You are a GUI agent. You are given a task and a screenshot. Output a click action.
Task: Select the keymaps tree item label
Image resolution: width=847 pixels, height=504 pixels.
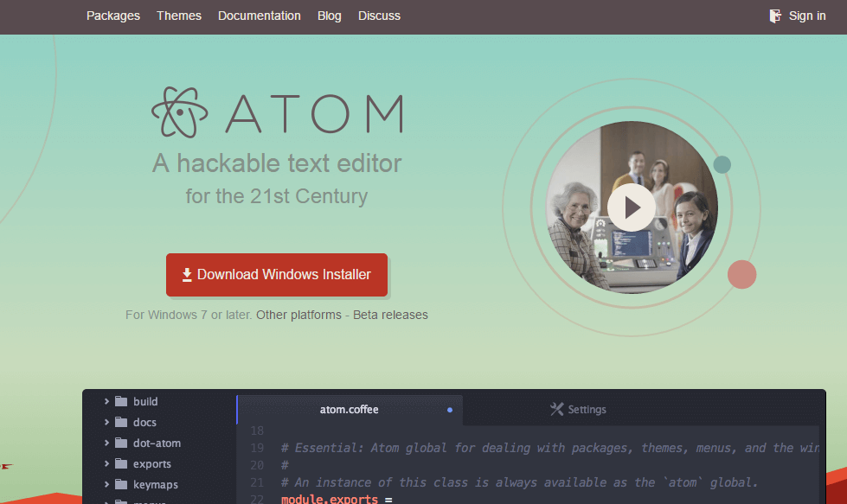point(156,485)
